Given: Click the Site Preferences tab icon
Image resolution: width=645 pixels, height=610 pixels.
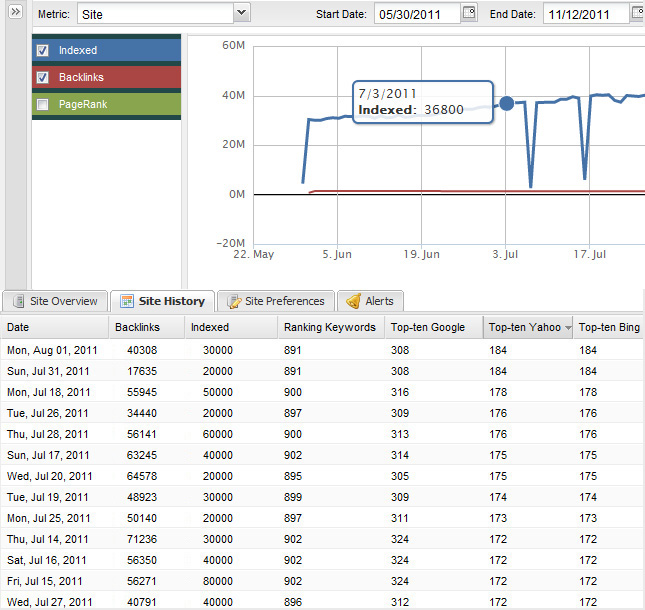Looking at the screenshot, I should [233, 301].
